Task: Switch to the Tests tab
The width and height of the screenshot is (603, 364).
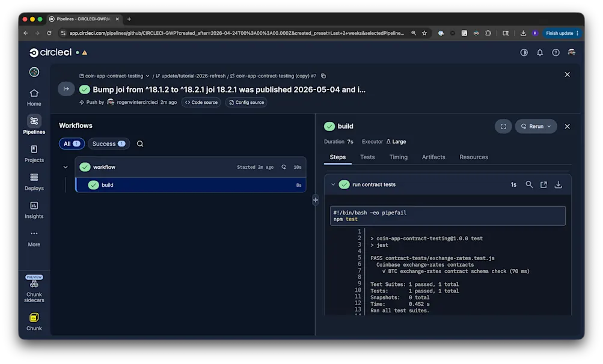Action: point(367,157)
